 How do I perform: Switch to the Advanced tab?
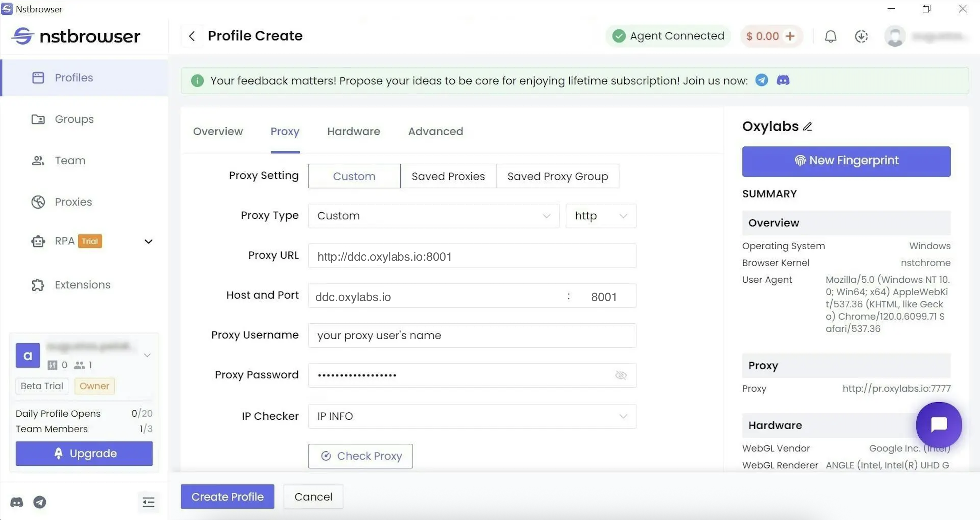point(435,131)
